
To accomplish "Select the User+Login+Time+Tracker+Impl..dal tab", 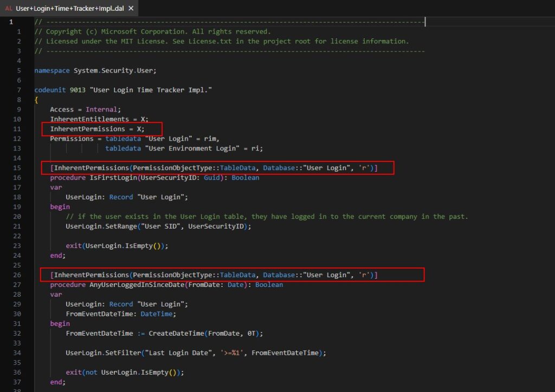I will pyautogui.click(x=69, y=8).
